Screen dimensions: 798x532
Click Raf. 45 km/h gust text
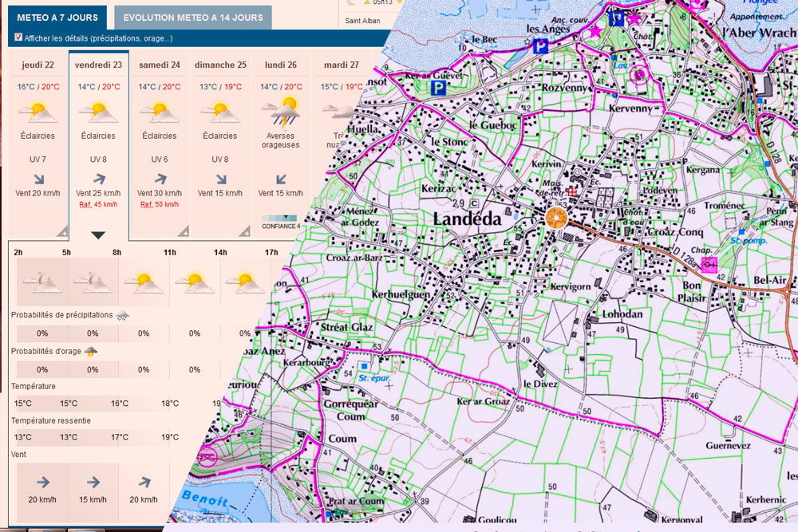pyautogui.click(x=98, y=204)
